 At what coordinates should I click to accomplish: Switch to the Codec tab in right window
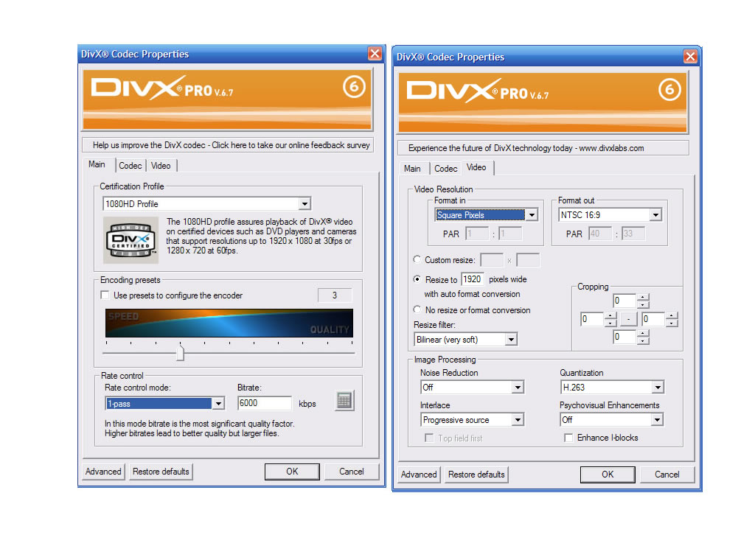pyautogui.click(x=446, y=169)
